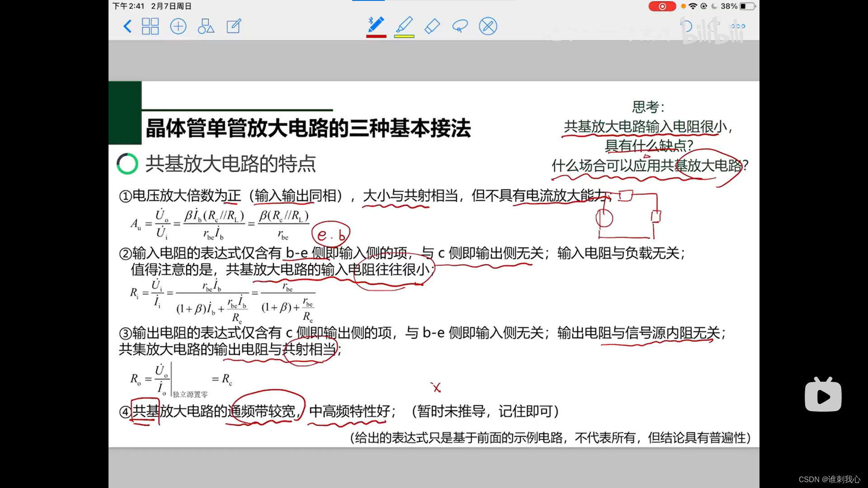Screen dimensions: 868x488
Task: Select the red pen tool
Action: click(376, 24)
